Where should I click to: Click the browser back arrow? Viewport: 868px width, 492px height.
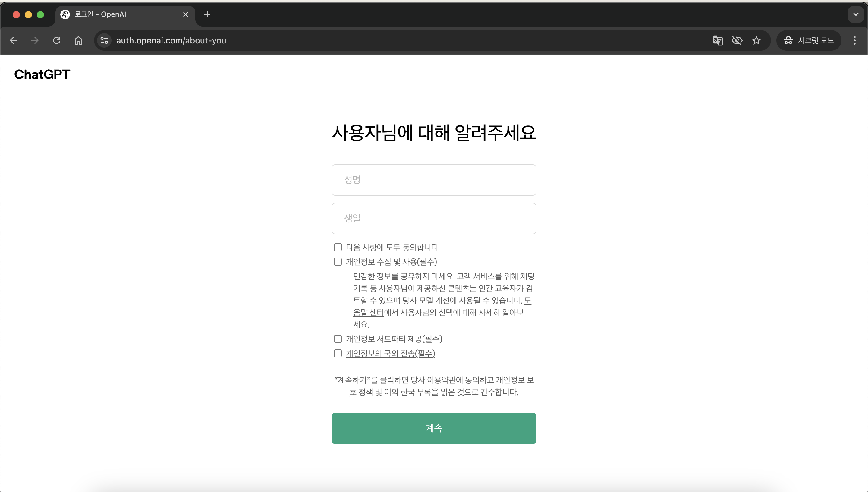point(14,41)
